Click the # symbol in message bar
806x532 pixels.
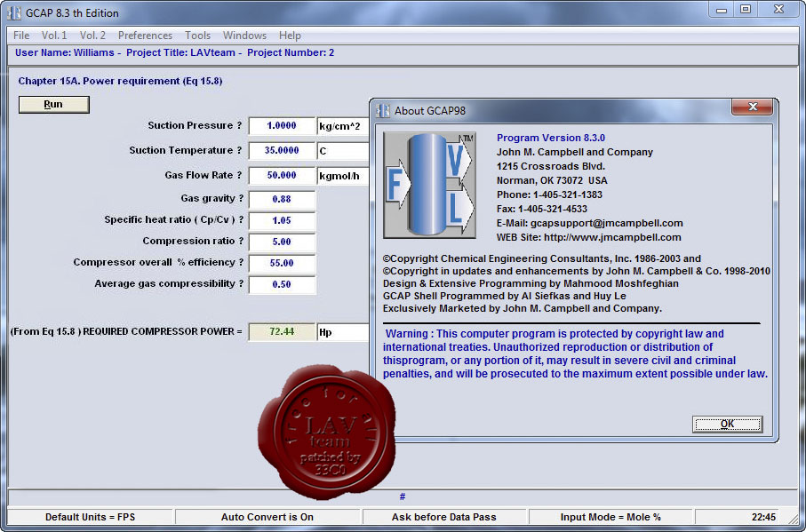pyautogui.click(x=403, y=496)
